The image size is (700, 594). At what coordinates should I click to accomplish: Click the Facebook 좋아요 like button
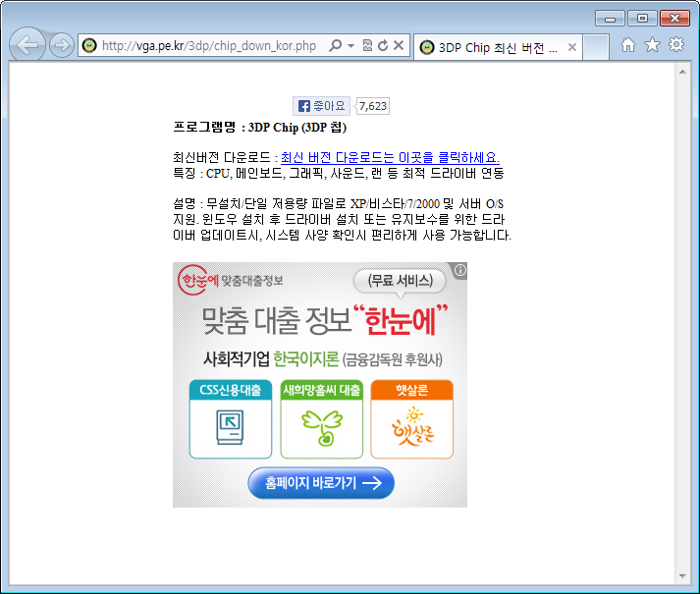coord(321,106)
